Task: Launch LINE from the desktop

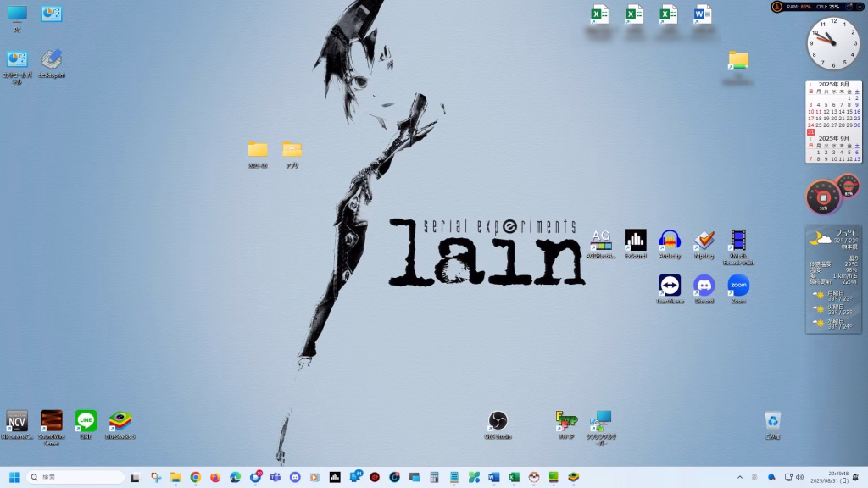Action: 86,424
